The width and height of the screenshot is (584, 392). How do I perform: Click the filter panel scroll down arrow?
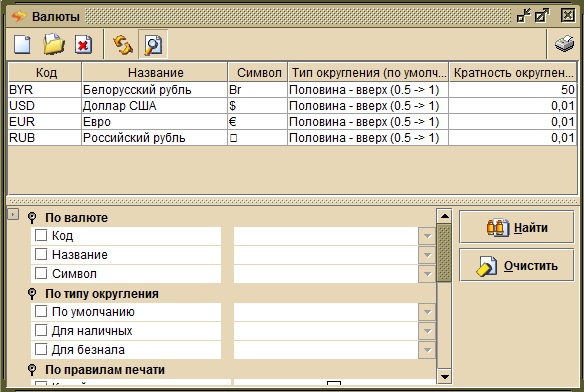[444, 376]
